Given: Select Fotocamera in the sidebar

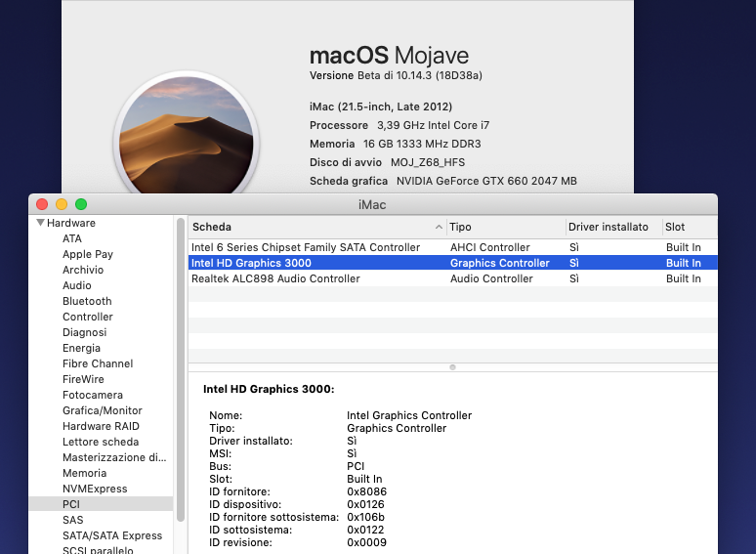Looking at the screenshot, I should 93,395.
